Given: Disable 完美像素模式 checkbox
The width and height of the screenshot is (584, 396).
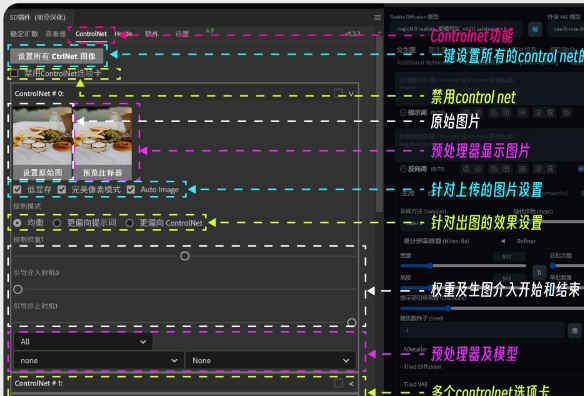Looking at the screenshot, I should click(x=62, y=190).
